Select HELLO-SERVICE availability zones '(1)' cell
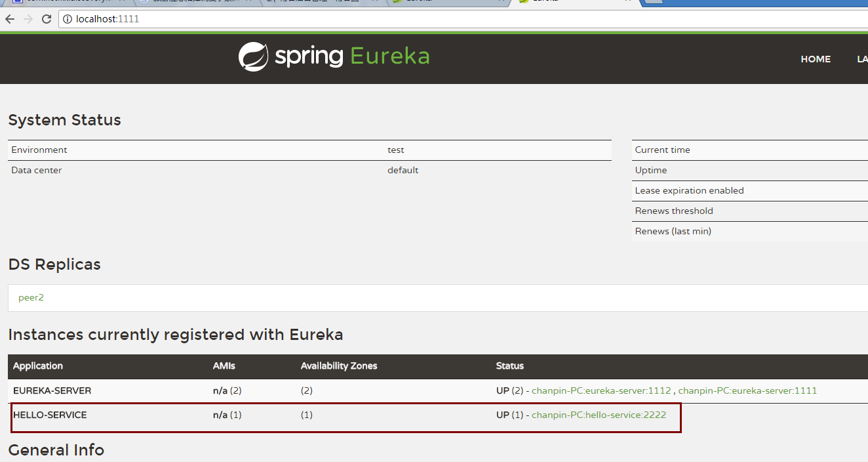 (x=307, y=415)
